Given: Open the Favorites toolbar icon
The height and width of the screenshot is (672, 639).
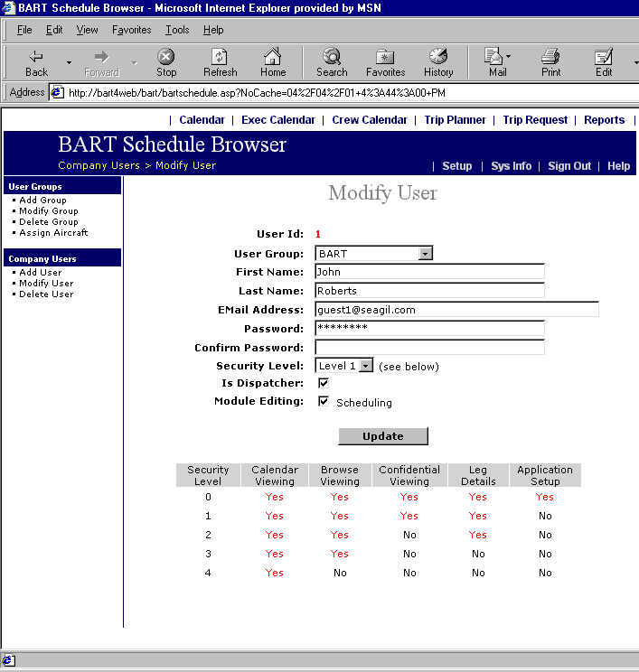Looking at the screenshot, I should (x=385, y=56).
